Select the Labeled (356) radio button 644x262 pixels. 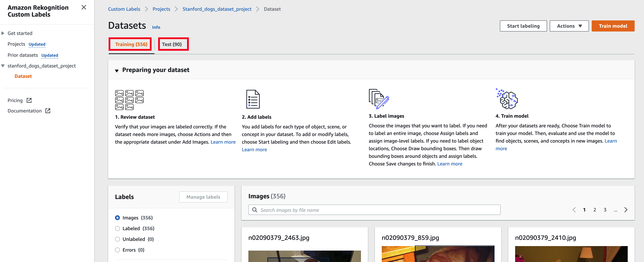117,229
